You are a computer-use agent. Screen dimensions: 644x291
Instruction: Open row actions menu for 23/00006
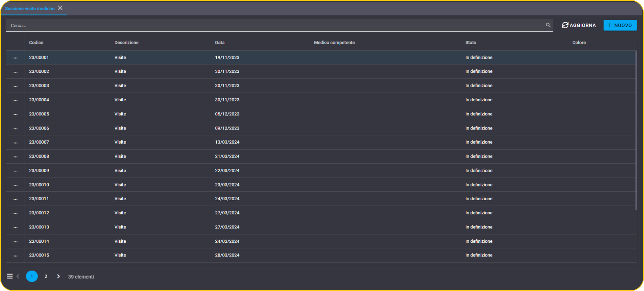[15, 128]
